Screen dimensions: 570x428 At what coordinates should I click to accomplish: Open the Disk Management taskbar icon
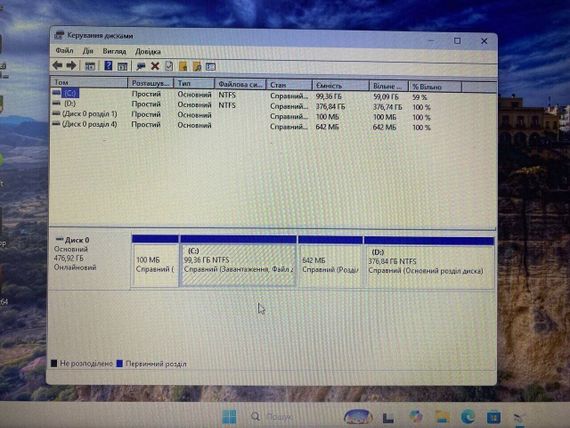pyautogui.click(x=520, y=418)
